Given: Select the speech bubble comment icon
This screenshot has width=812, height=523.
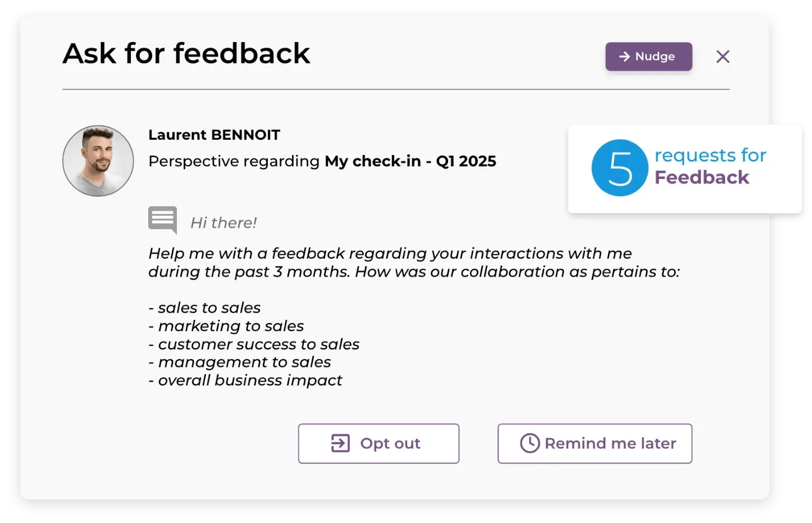Looking at the screenshot, I should [162, 220].
